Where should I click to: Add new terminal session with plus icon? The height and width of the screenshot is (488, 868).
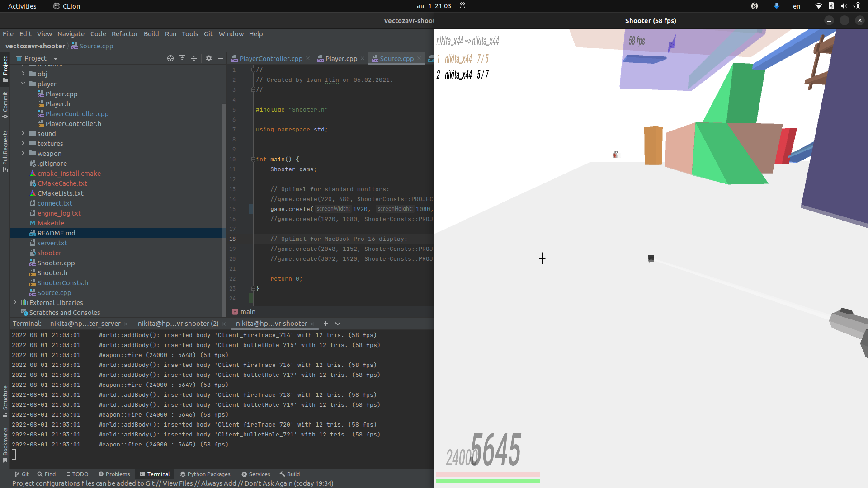(326, 324)
